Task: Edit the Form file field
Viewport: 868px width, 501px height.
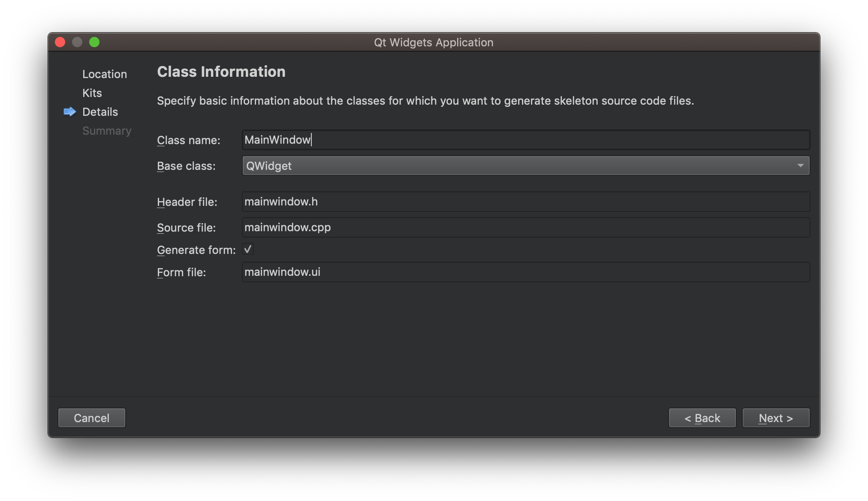Action: (526, 272)
